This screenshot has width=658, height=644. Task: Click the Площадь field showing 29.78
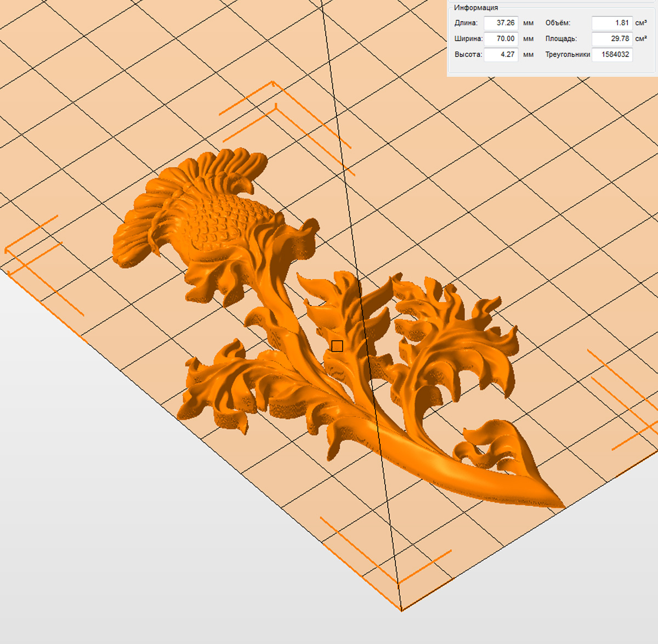tap(612, 39)
